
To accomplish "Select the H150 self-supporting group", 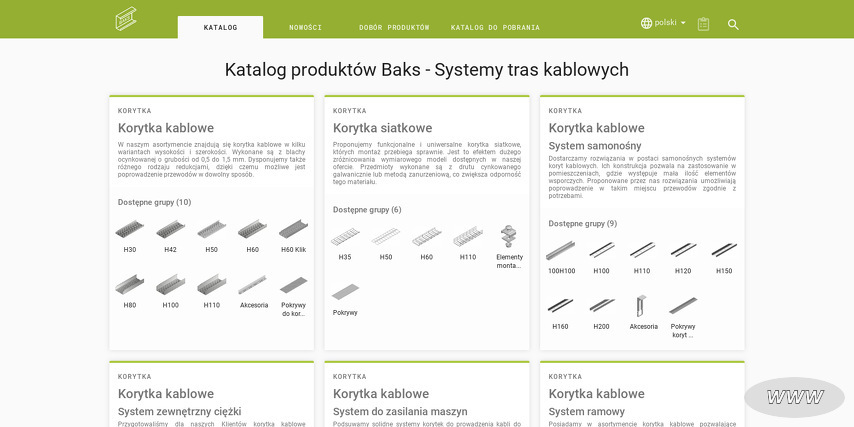I will (724, 258).
